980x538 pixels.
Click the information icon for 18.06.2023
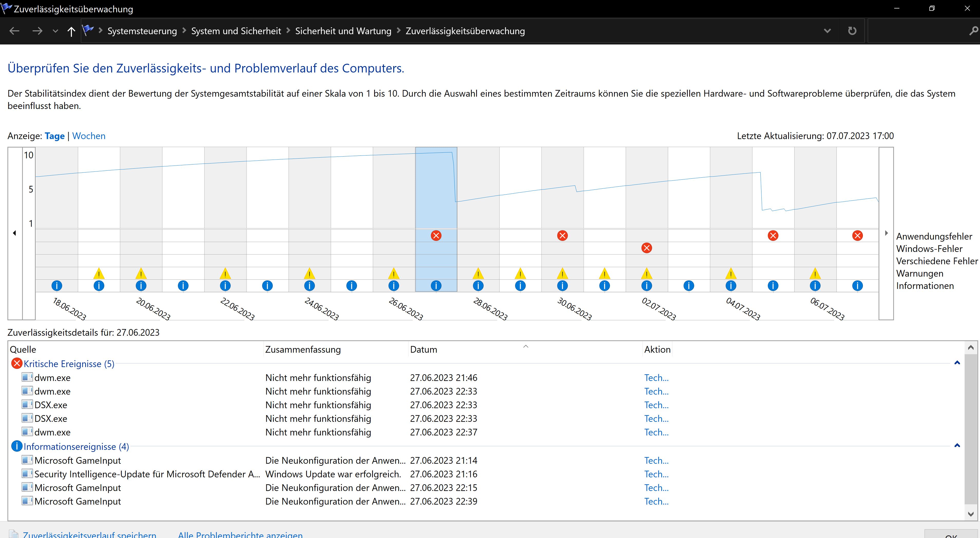pyautogui.click(x=57, y=286)
